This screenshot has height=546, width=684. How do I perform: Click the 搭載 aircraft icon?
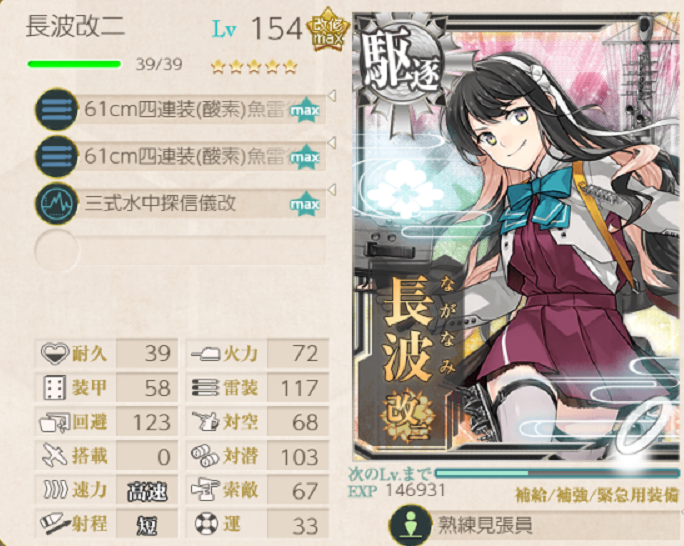pyautogui.click(x=55, y=456)
